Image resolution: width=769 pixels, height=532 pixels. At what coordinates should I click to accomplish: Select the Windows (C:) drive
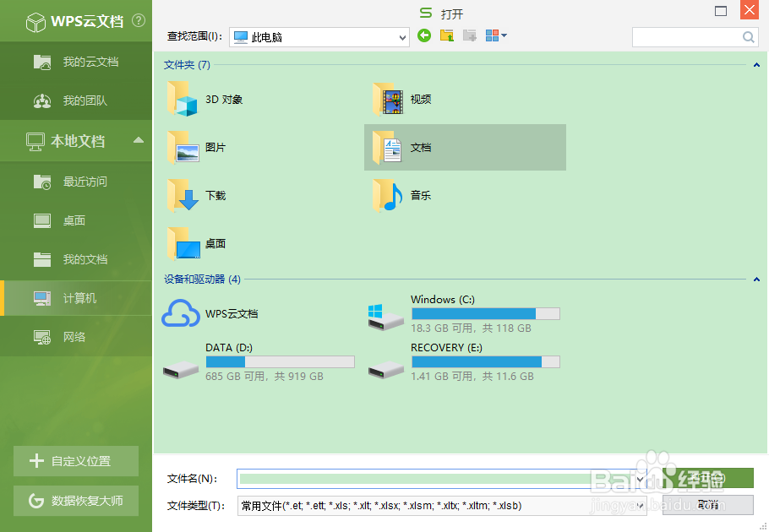pyautogui.click(x=464, y=313)
